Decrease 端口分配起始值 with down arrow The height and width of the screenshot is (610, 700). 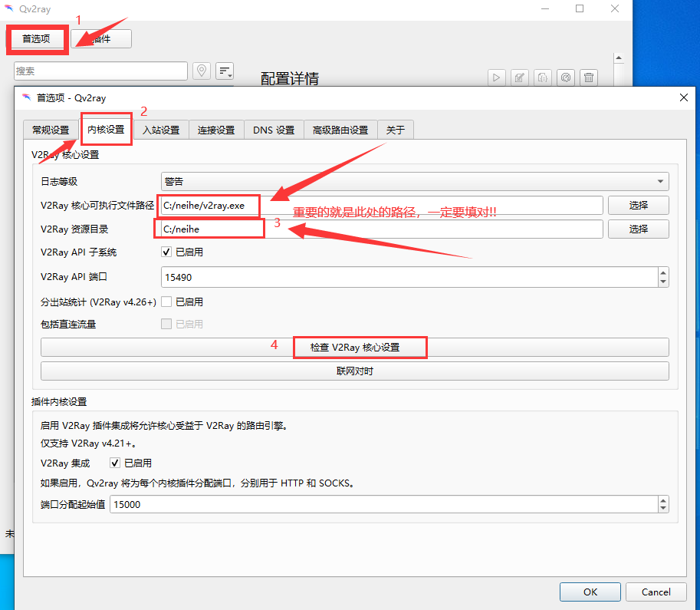point(663,509)
